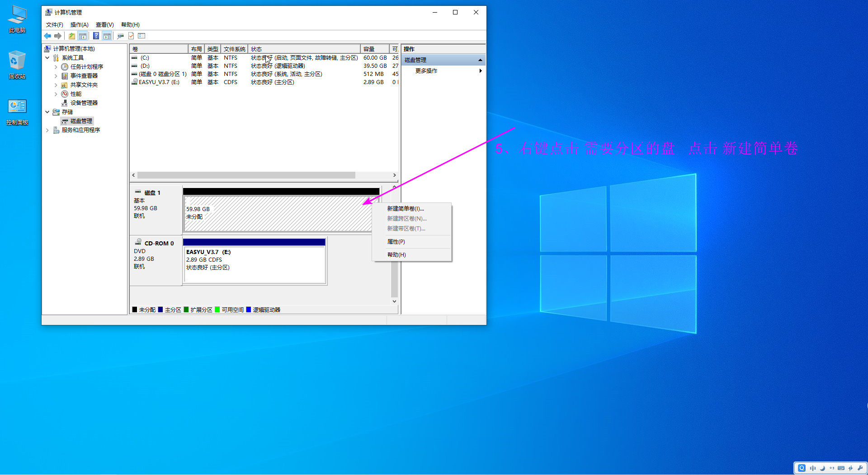Toggle the 中 Chinese/English input mode

click(813, 468)
